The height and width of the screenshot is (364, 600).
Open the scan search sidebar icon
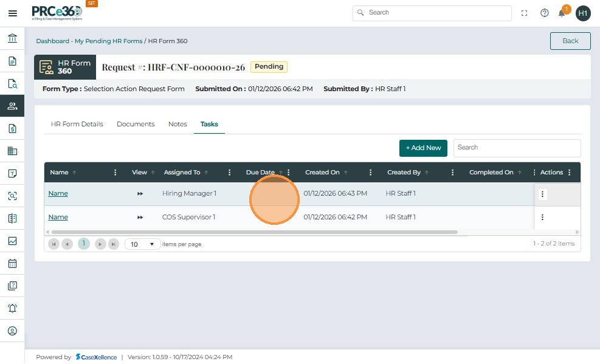(x=12, y=196)
